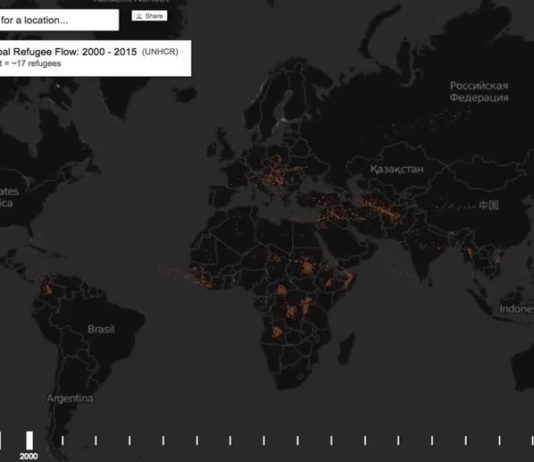The width and height of the screenshot is (534, 462).
Task: Select the 2000 year handle on timeline
Action: pos(30,441)
